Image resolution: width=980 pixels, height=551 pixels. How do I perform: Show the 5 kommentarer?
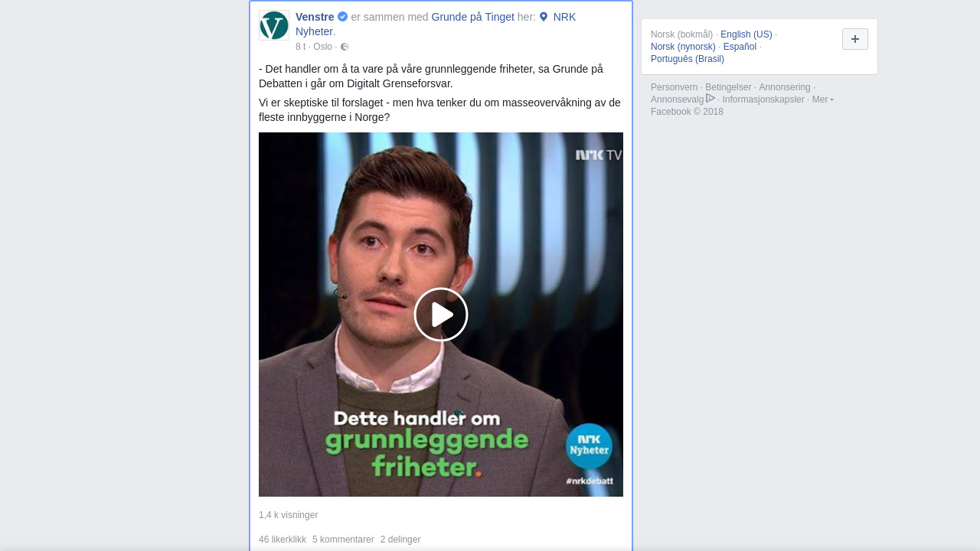(343, 540)
